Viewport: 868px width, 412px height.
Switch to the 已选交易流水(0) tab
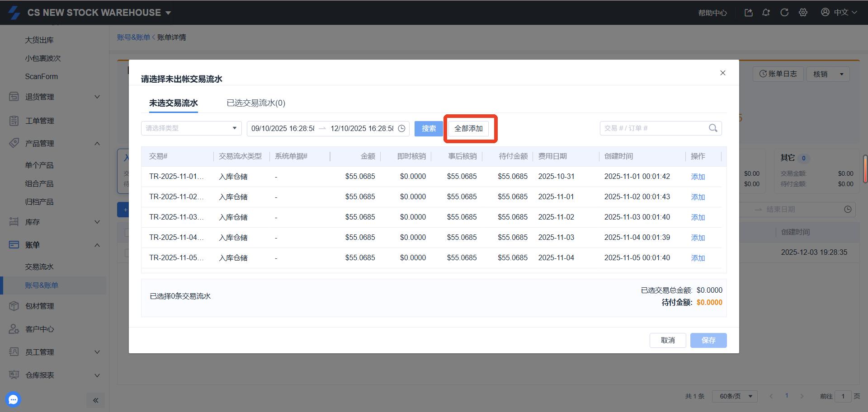pos(256,103)
